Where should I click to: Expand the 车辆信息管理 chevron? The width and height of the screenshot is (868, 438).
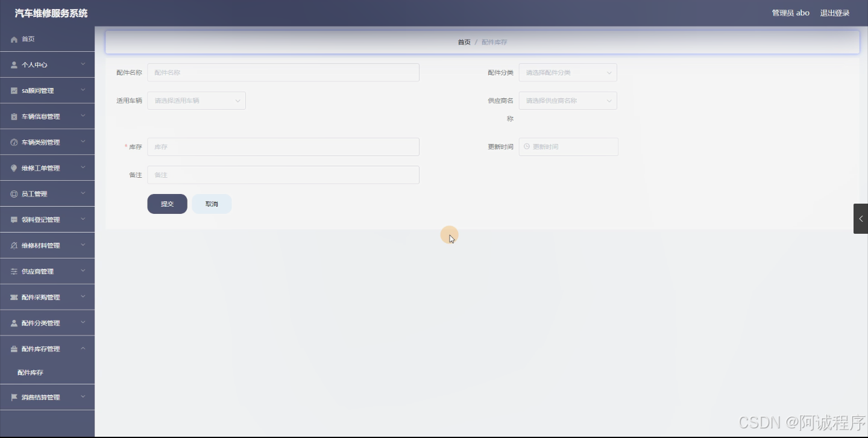pyautogui.click(x=83, y=116)
